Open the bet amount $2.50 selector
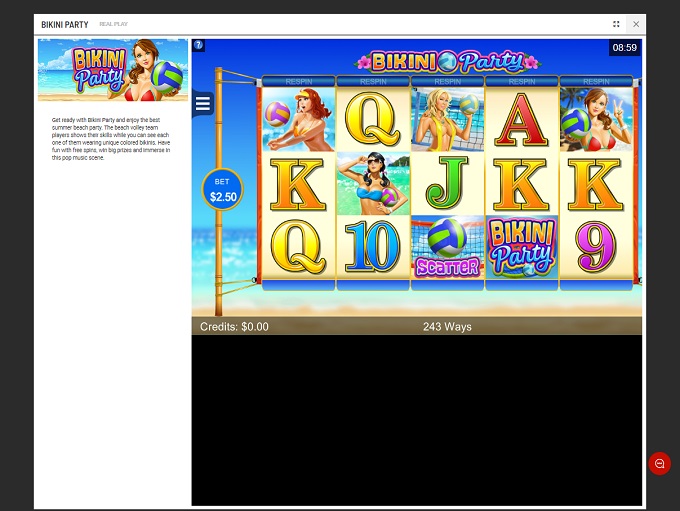 click(224, 190)
